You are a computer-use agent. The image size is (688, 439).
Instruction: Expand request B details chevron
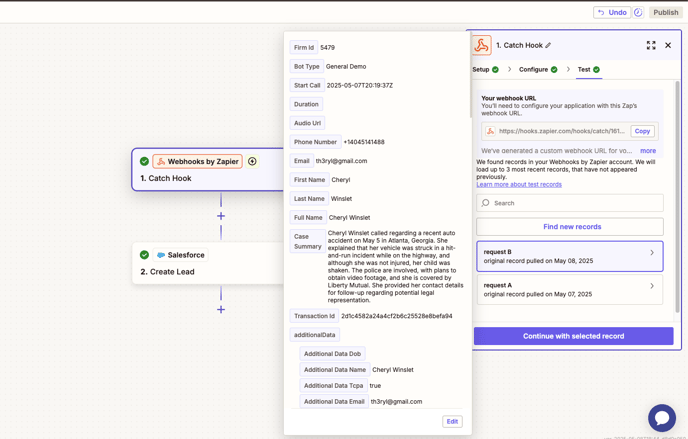coord(652,253)
